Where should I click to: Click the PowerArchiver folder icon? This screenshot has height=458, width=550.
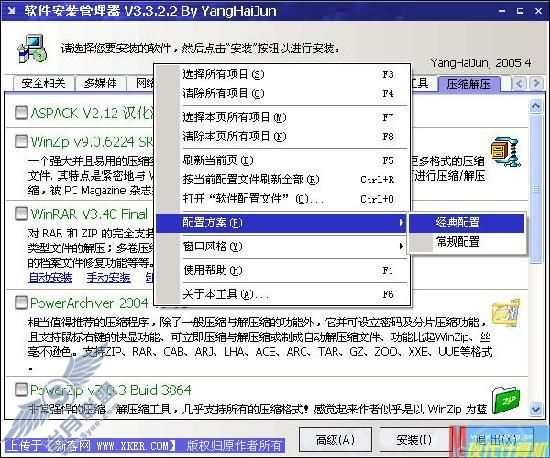pyautogui.click(x=505, y=312)
